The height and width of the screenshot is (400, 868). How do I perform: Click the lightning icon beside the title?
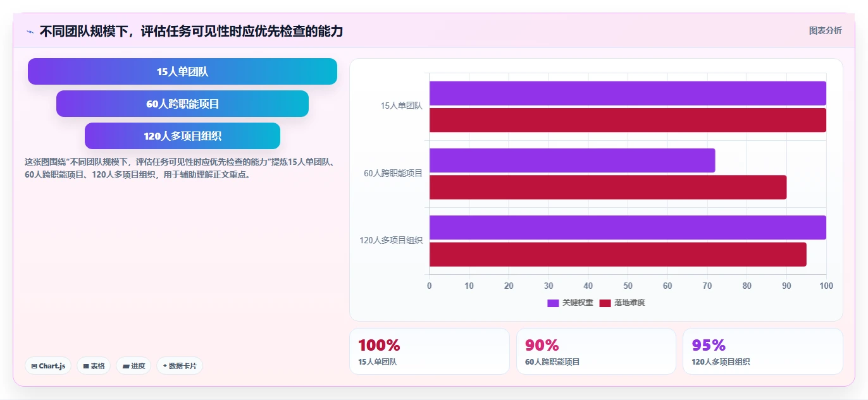[30, 31]
